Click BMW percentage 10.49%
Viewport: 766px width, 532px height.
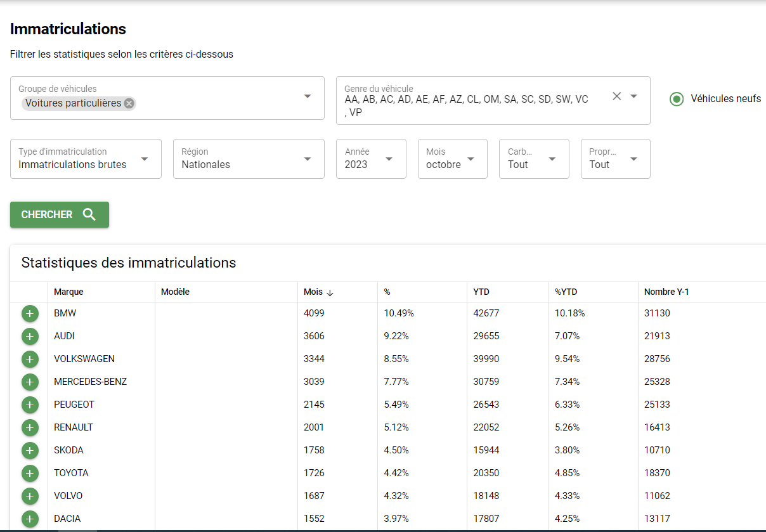(399, 313)
